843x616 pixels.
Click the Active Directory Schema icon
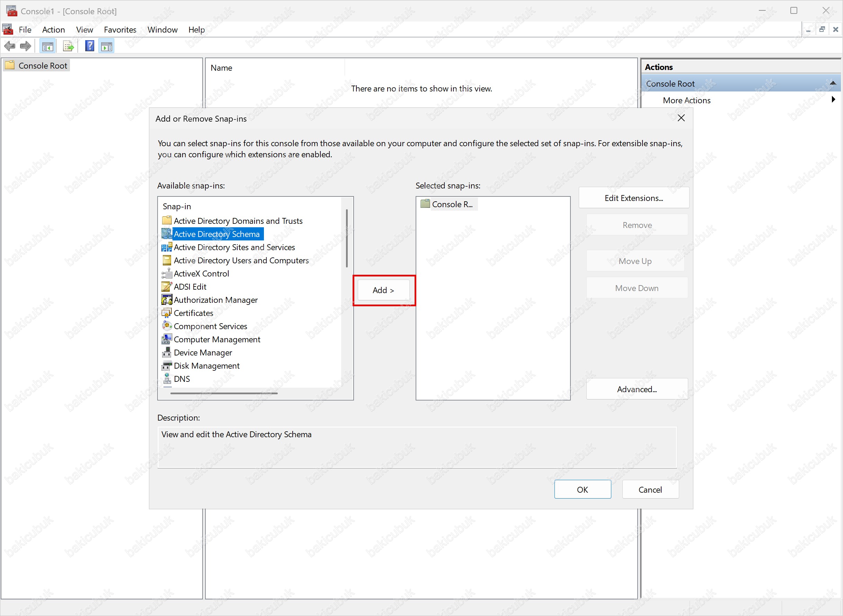pos(167,234)
